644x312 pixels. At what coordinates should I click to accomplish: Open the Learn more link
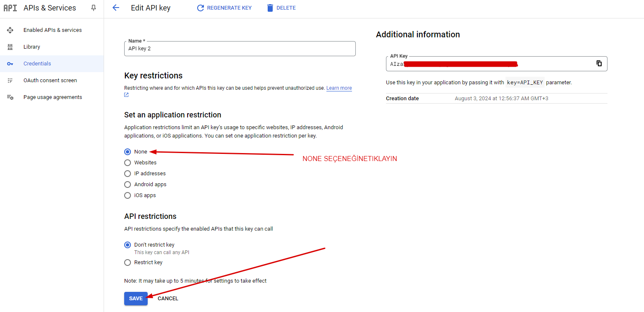339,88
